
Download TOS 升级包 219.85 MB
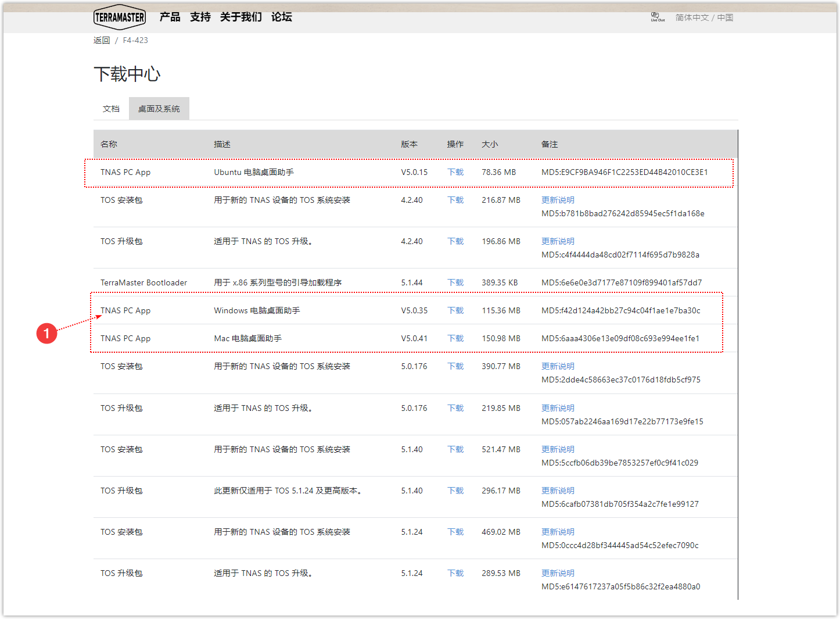tap(455, 408)
